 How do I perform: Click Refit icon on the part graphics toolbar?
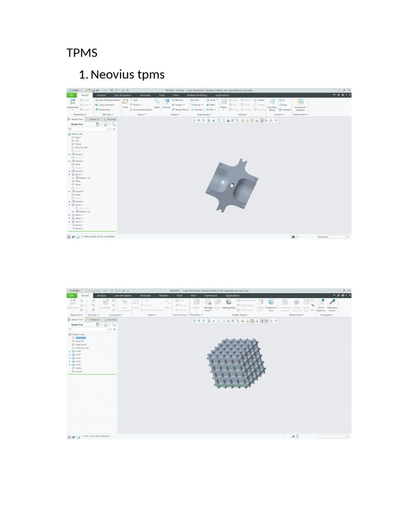194,121
